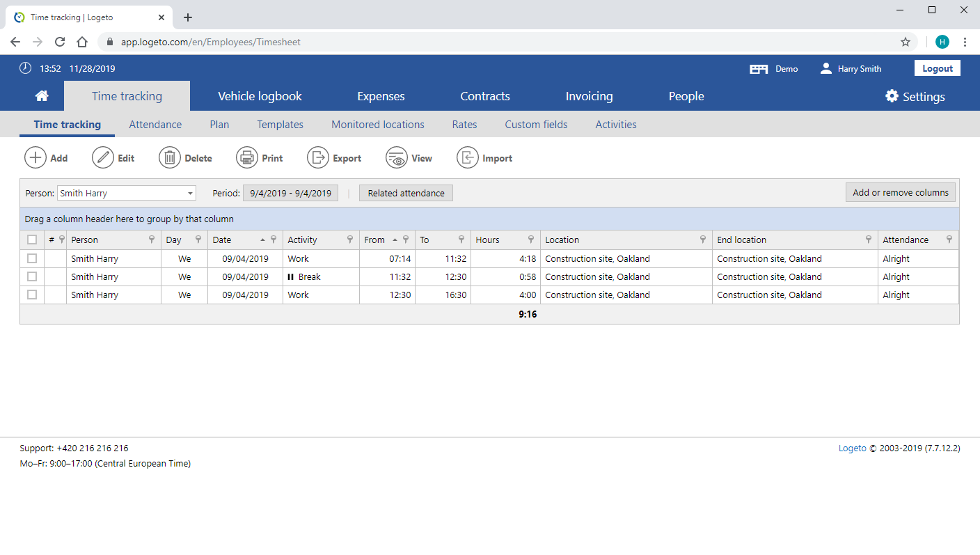
Task: Click the Harry Smith user icon
Action: 826,68
